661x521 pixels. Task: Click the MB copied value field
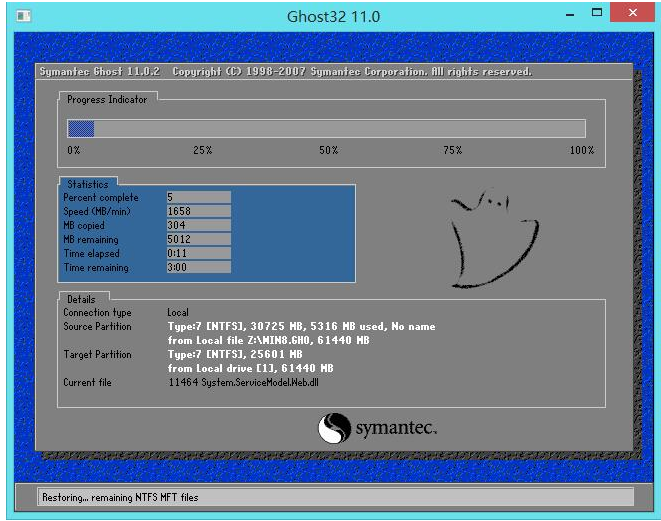[198, 226]
